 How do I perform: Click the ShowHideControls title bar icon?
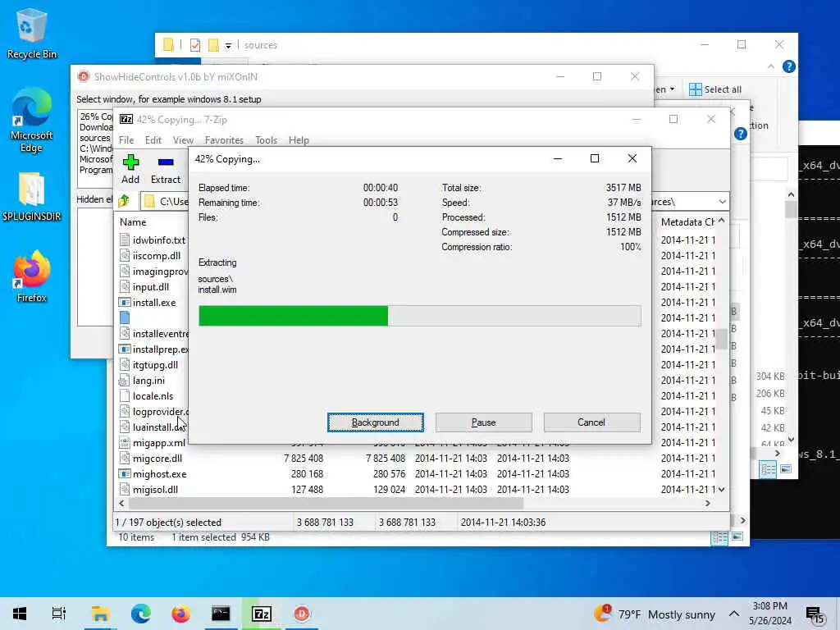[x=84, y=76]
